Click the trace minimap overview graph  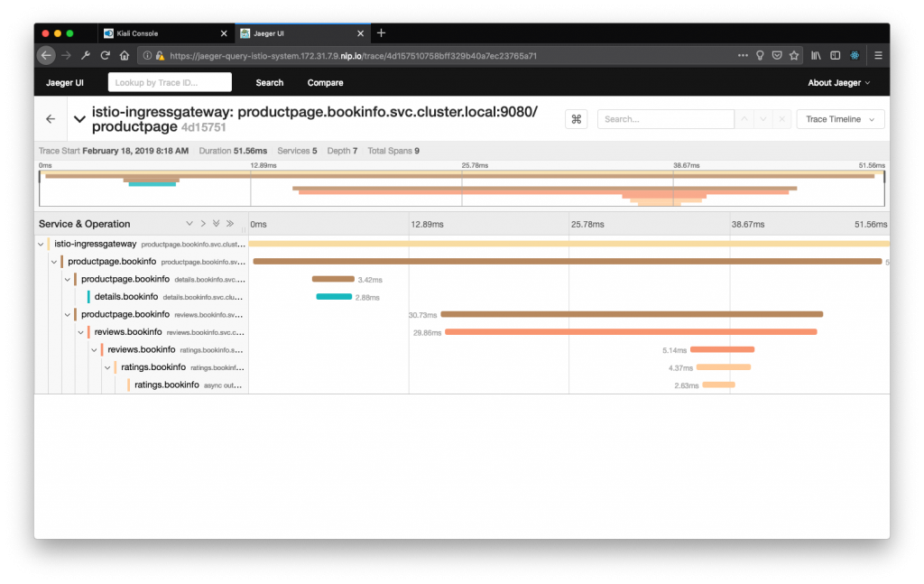tap(462, 188)
